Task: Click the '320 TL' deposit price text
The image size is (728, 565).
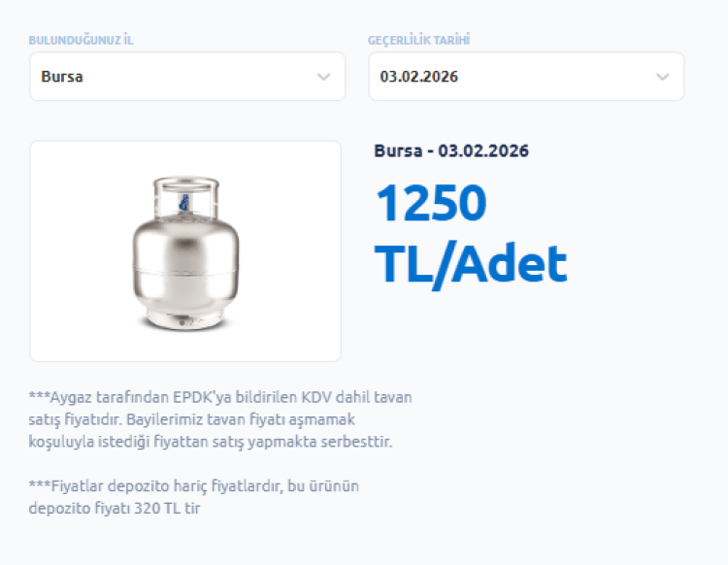Action: coord(165,508)
